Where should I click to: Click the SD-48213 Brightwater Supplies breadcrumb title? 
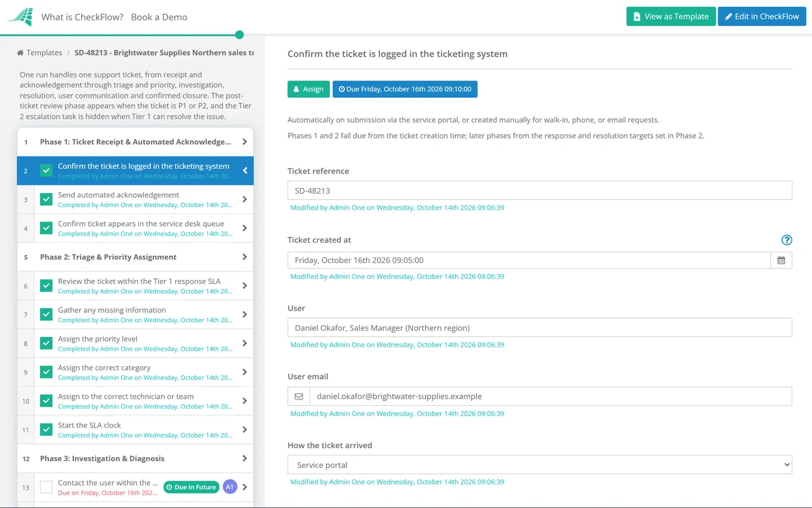point(164,53)
